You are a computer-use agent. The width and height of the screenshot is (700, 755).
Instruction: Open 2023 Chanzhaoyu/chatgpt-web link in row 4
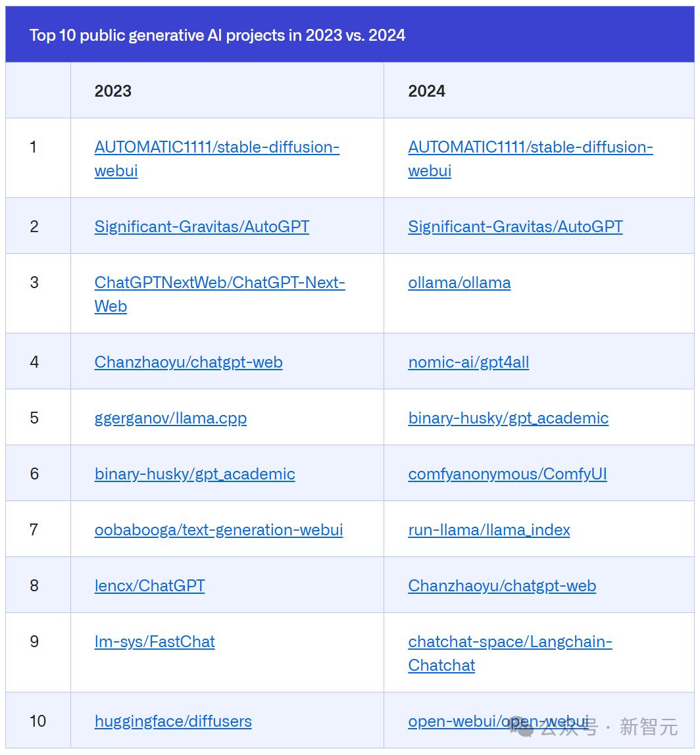pyautogui.click(x=188, y=362)
